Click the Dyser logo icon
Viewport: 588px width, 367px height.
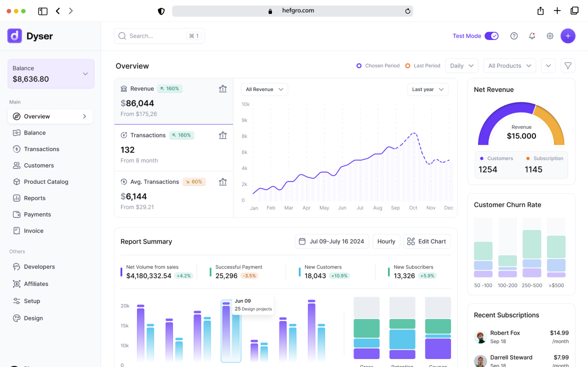[x=14, y=36]
